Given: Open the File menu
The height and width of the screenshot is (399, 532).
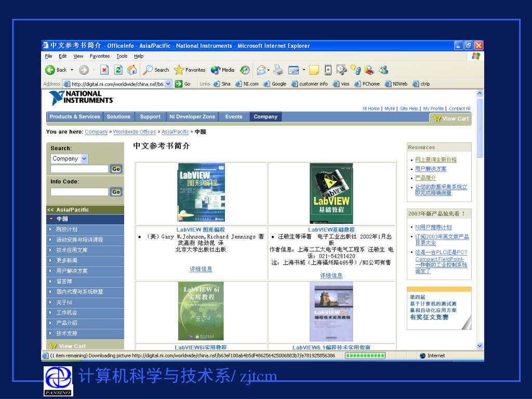Looking at the screenshot, I should point(48,56).
